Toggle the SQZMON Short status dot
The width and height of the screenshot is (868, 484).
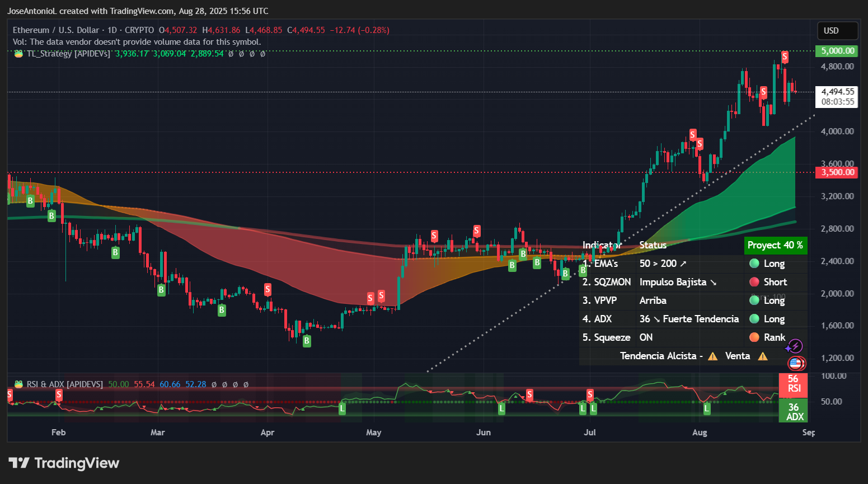756,282
